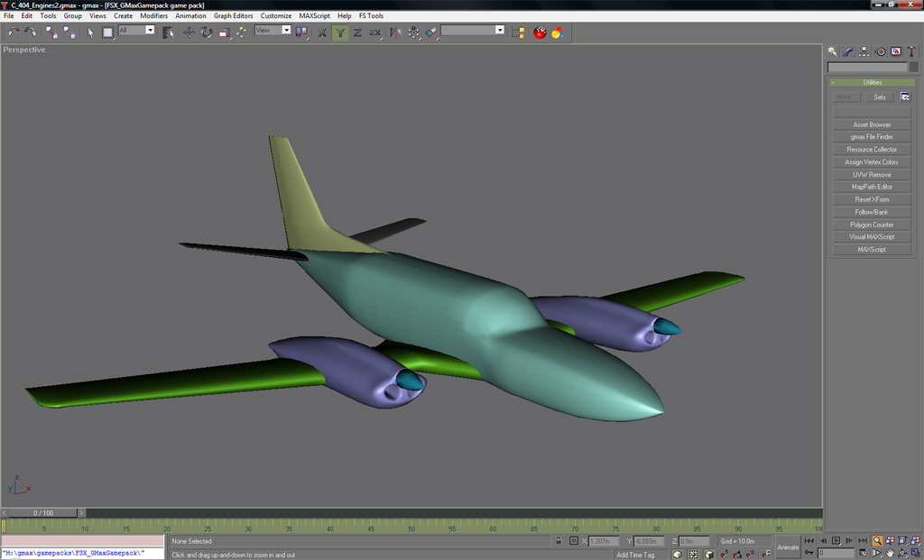924x560 pixels.
Task: Toggle the selection lock padlock
Action: [x=559, y=541]
